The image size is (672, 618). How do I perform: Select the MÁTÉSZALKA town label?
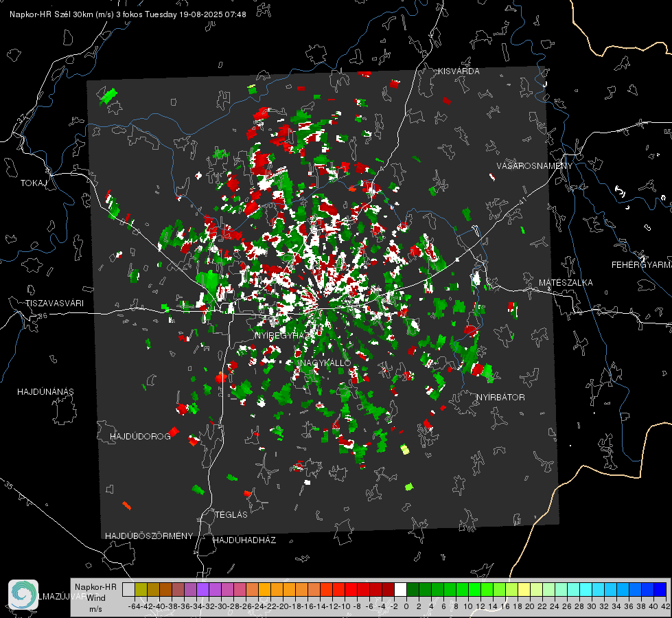[x=566, y=283]
